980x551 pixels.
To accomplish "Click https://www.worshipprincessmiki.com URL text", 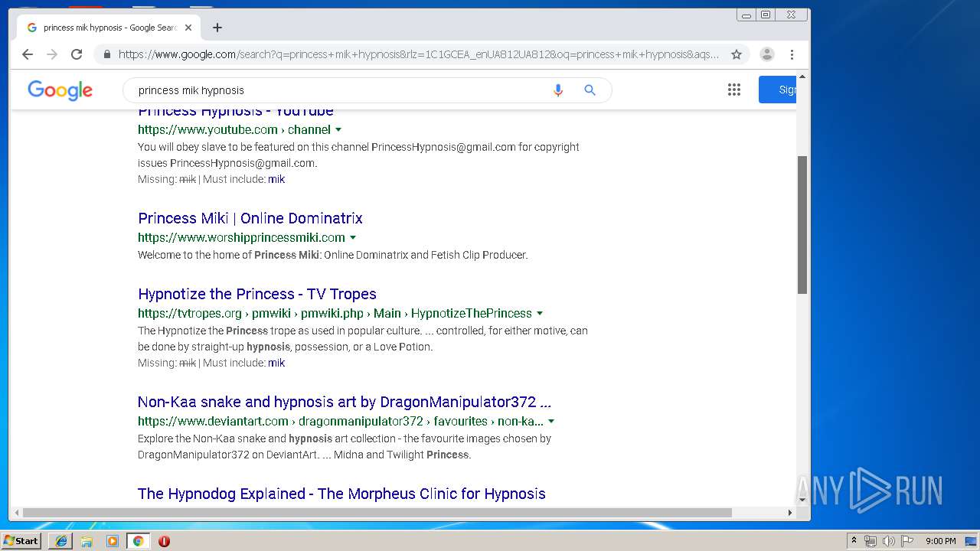I will [x=241, y=238].
